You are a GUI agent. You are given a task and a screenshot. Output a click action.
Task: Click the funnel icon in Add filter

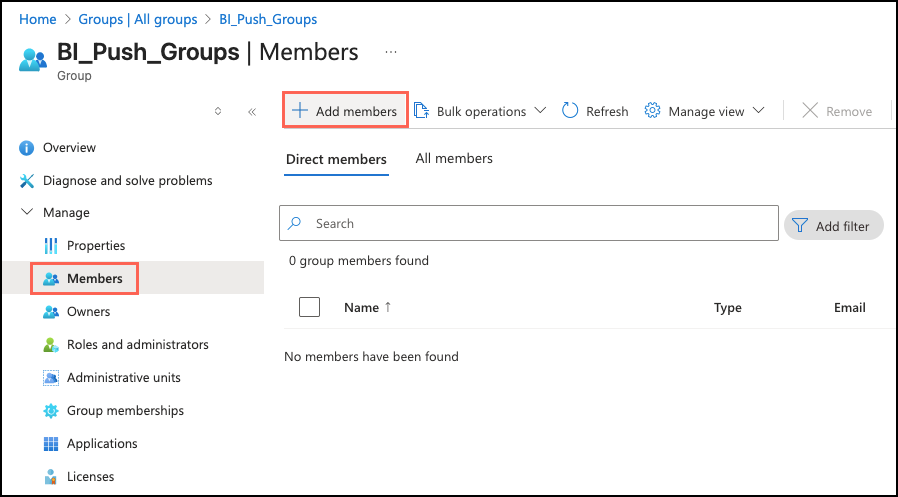click(799, 226)
